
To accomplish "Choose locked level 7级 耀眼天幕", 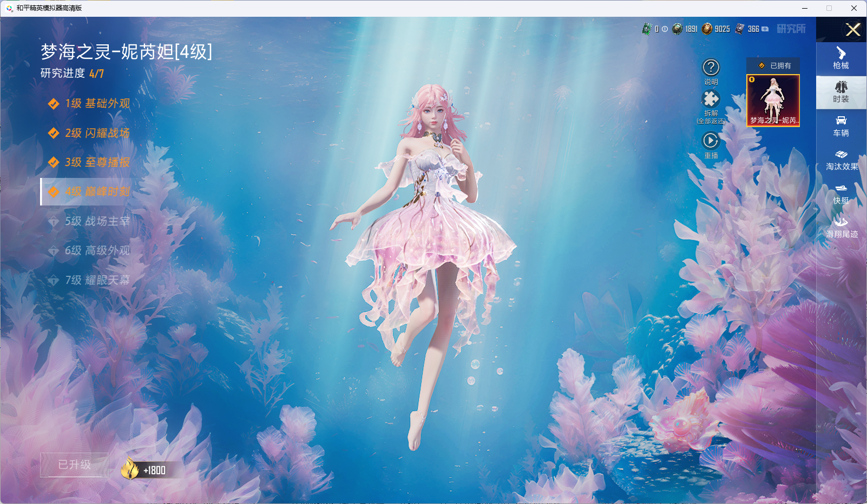I will [97, 280].
